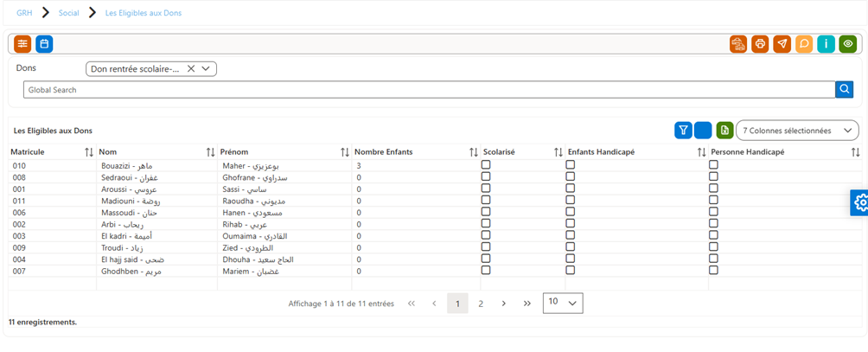Click the orange filter sliders icon
Screen dimensions: 868x352
22,44
